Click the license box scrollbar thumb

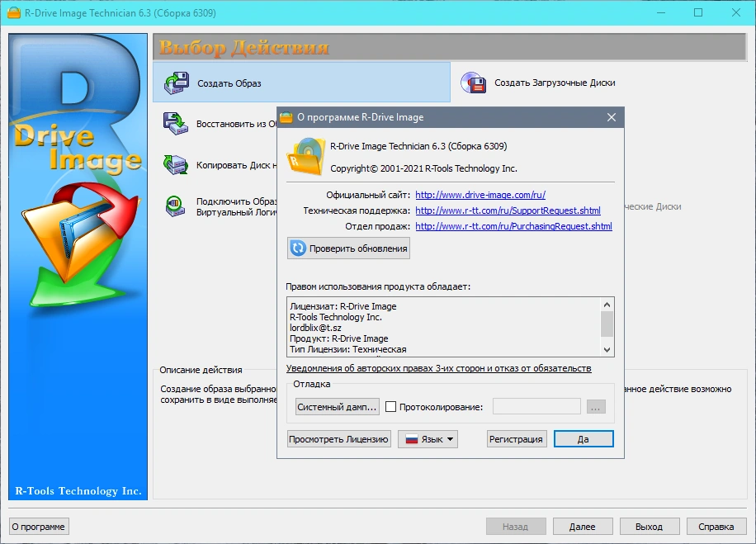(607, 324)
